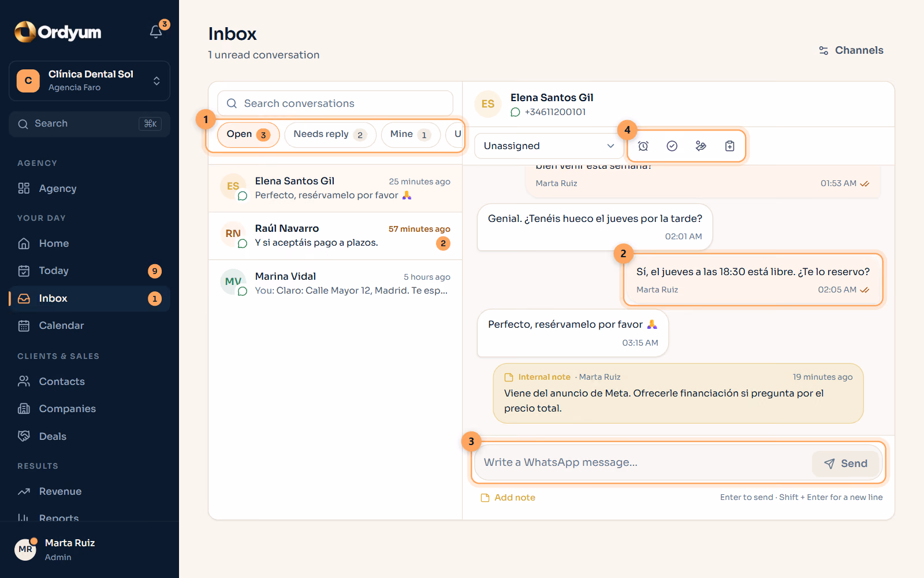Click the ES avatar in chat header
Screen dimensions: 924x578
[x=488, y=104]
